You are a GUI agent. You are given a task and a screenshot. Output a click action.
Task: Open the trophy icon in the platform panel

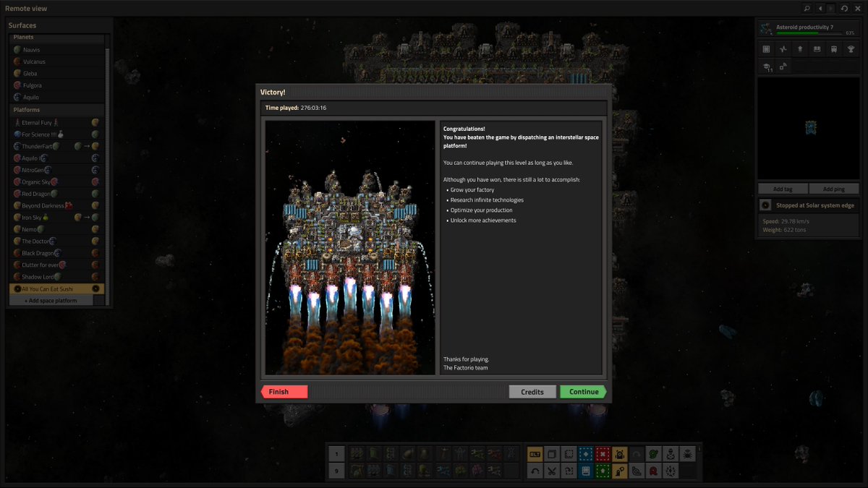852,49
